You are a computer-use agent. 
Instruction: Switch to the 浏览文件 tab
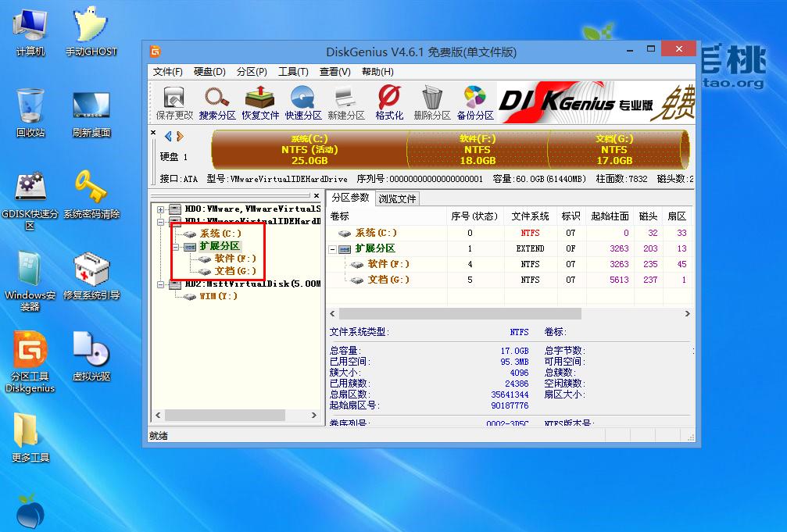coord(397,198)
